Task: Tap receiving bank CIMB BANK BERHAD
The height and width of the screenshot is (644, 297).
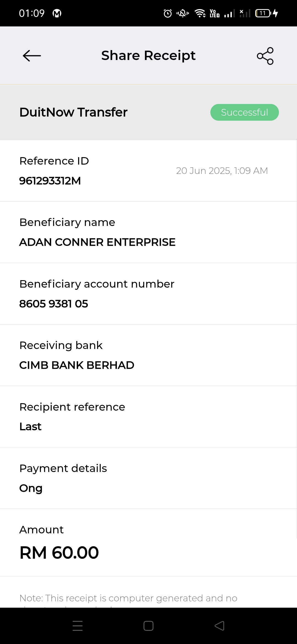Action: [77, 365]
